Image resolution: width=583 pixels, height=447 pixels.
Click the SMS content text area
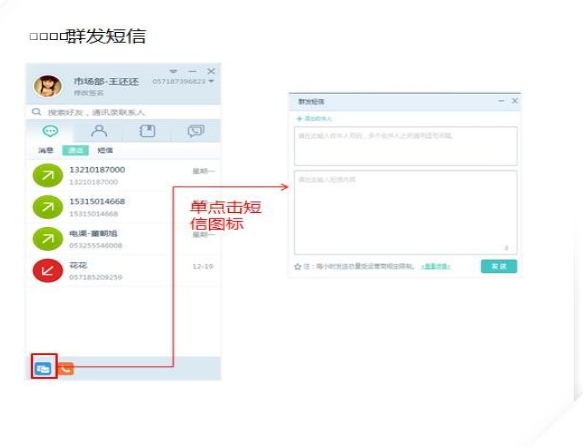click(x=406, y=212)
